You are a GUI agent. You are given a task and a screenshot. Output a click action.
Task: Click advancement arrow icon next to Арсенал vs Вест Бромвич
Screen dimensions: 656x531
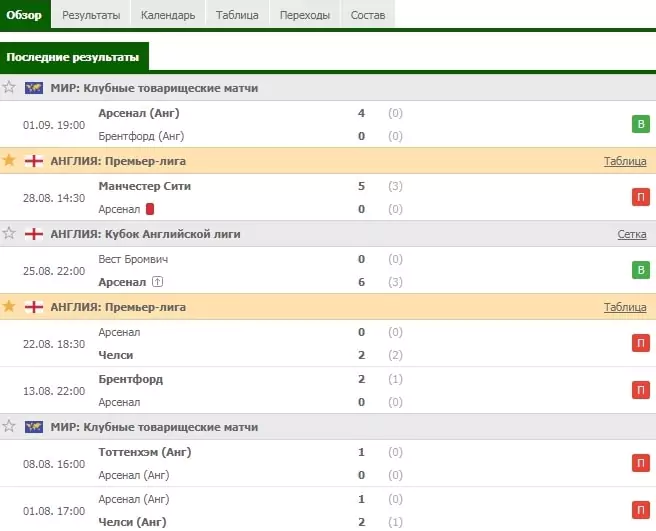tap(157, 282)
